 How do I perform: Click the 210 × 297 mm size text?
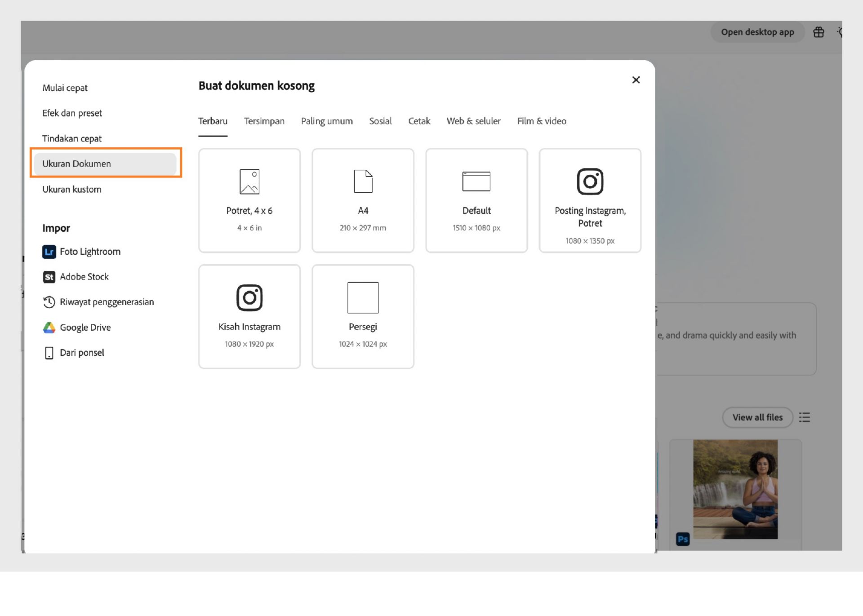click(x=363, y=228)
